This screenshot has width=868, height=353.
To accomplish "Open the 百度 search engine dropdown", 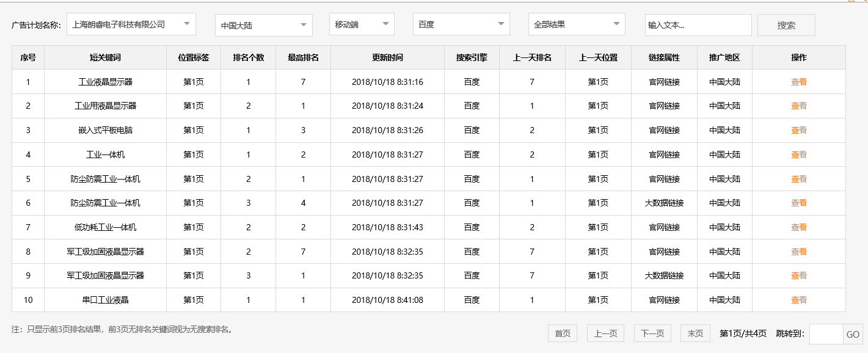I will tap(461, 25).
